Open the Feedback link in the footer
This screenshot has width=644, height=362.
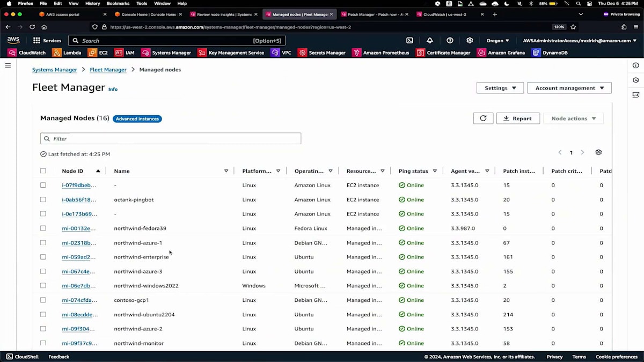click(x=59, y=357)
